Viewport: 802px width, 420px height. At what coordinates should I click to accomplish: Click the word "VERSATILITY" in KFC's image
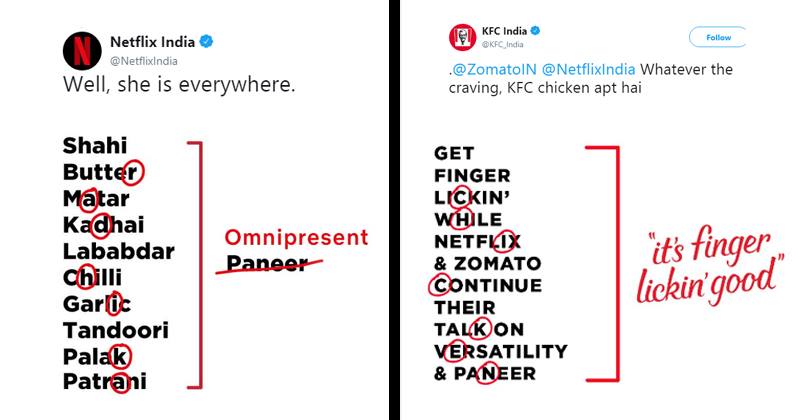(x=500, y=351)
